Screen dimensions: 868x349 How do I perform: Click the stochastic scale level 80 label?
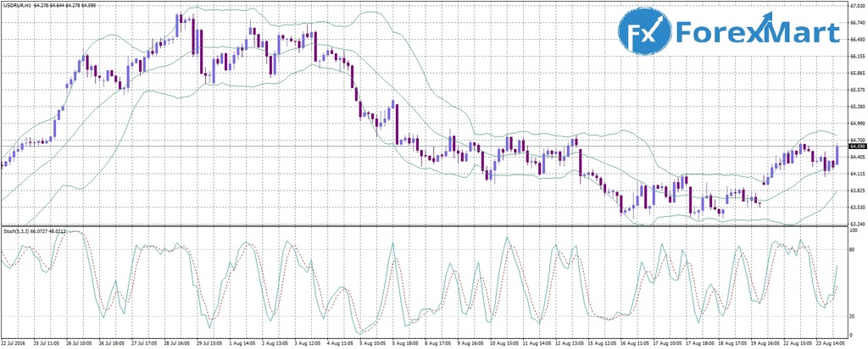pos(851,252)
